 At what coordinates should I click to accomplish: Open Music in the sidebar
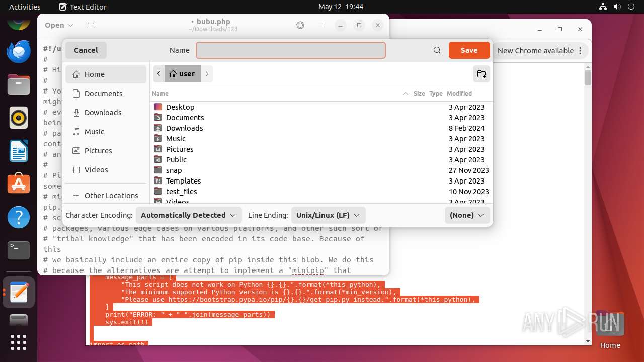(x=106, y=132)
